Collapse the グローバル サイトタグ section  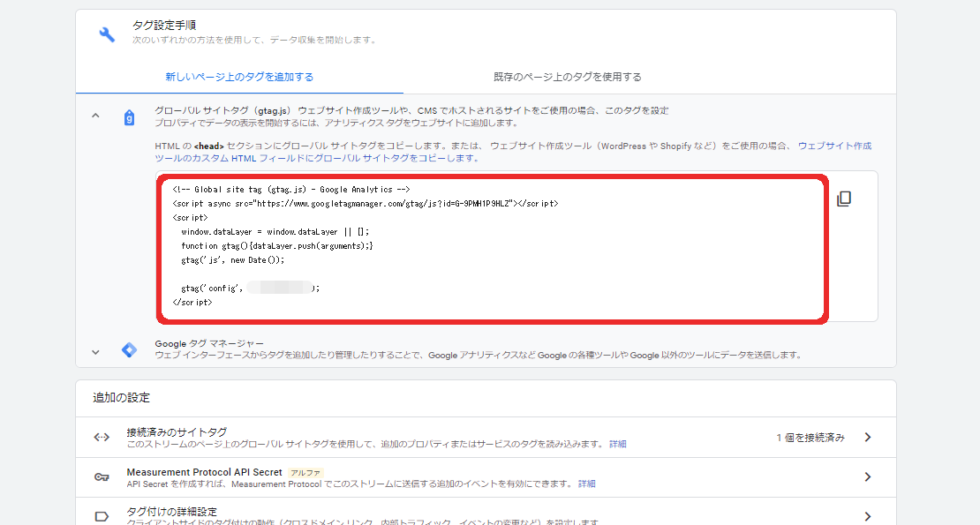coord(95,116)
